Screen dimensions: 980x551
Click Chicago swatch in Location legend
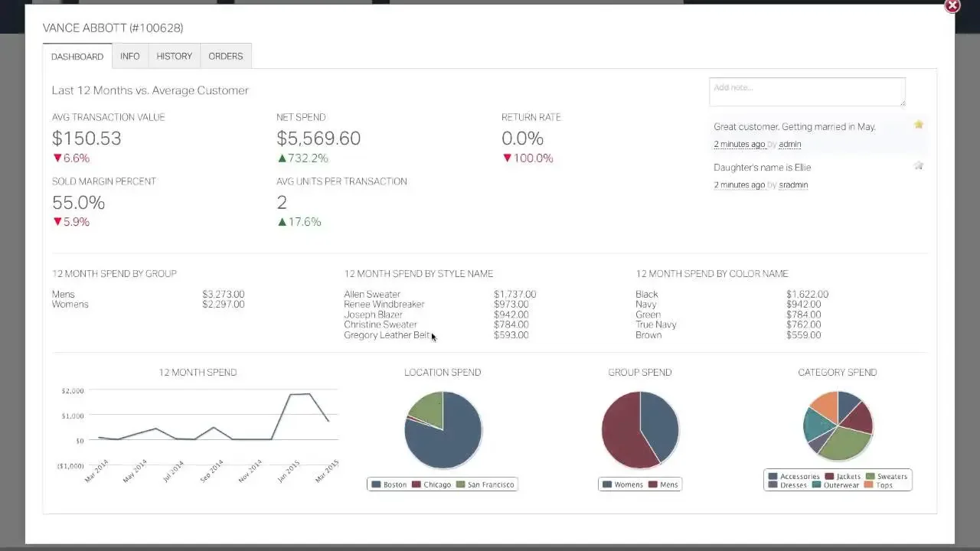tap(416, 484)
